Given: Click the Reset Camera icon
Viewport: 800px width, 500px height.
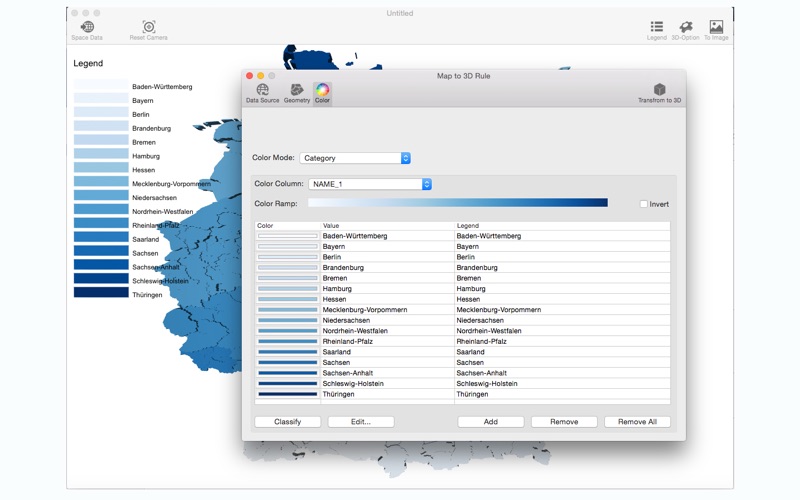Looking at the screenshot, I should coord(148,27).
